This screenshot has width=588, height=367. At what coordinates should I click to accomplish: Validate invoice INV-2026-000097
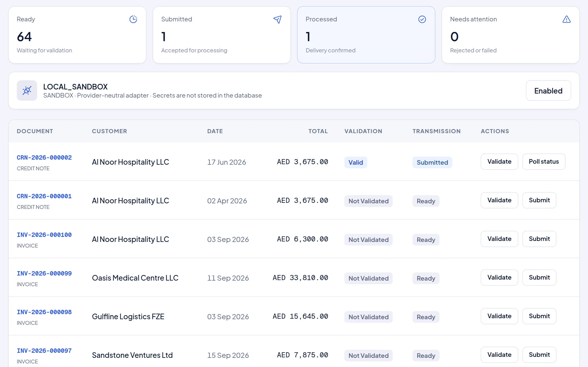(499, 355)
